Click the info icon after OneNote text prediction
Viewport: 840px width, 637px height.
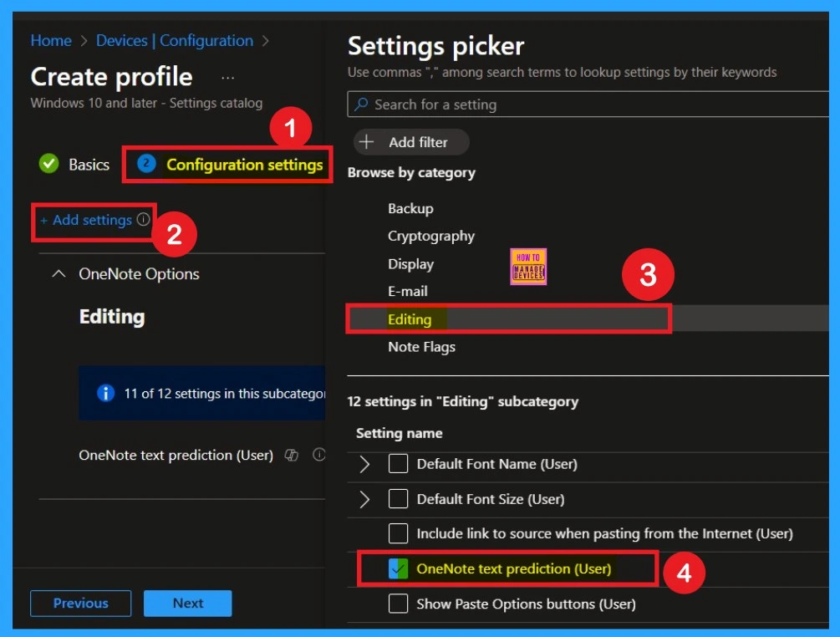point(319,455)
